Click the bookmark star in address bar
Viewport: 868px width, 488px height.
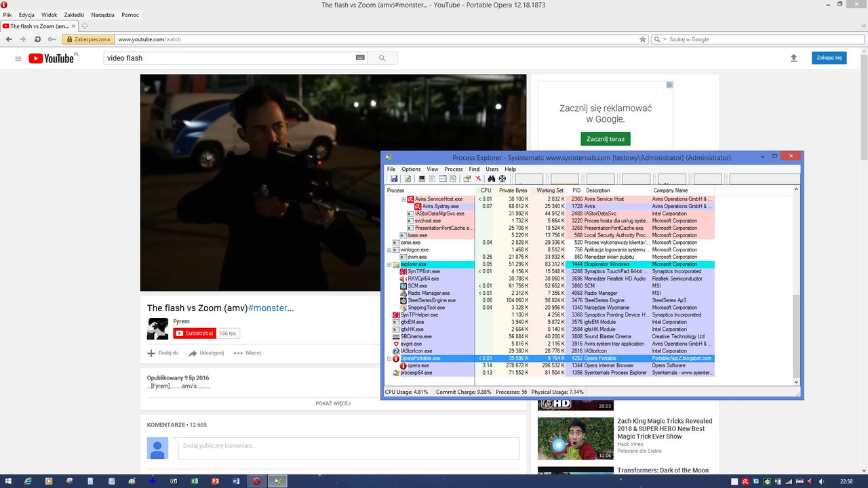point(643,39)
